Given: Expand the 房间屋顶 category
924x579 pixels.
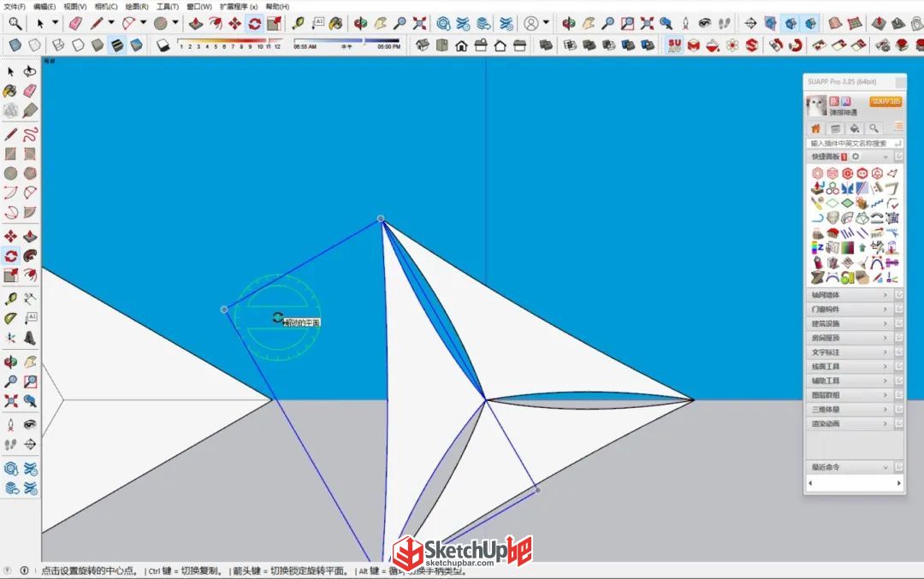Looking at the screenshot, I should [850, 338].
